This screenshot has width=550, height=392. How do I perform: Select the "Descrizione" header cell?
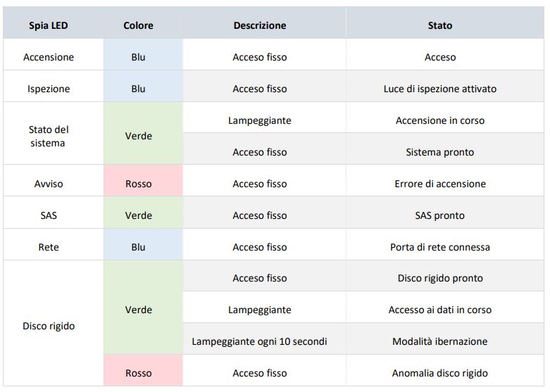point(260,25)
